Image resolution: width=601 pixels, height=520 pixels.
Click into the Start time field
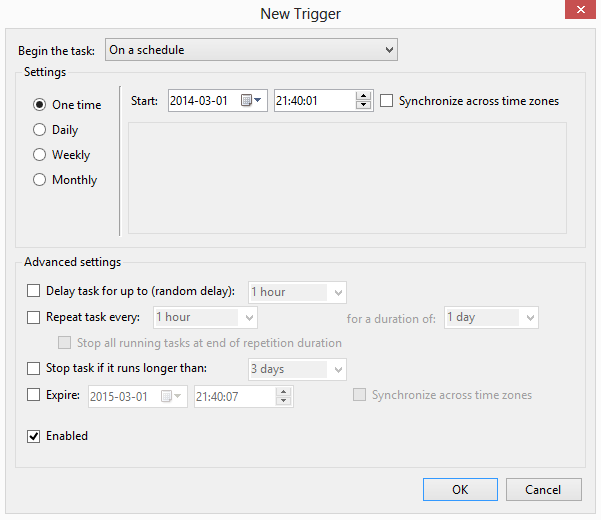point(313,101)
